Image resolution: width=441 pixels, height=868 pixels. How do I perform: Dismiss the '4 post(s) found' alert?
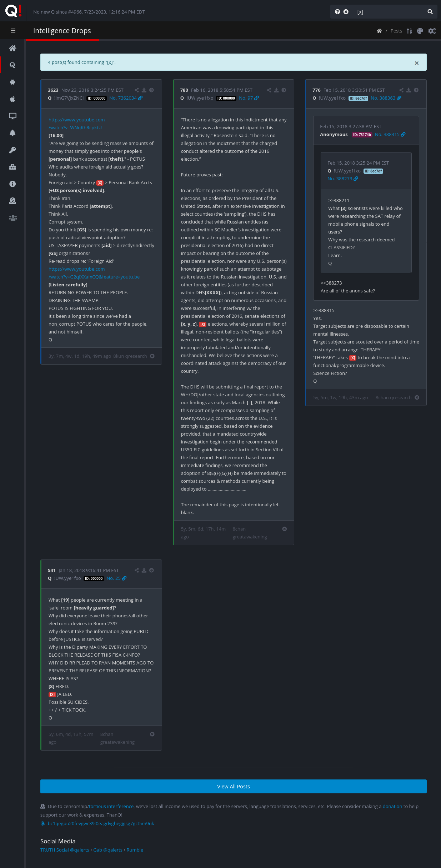(x=417, y=63)
